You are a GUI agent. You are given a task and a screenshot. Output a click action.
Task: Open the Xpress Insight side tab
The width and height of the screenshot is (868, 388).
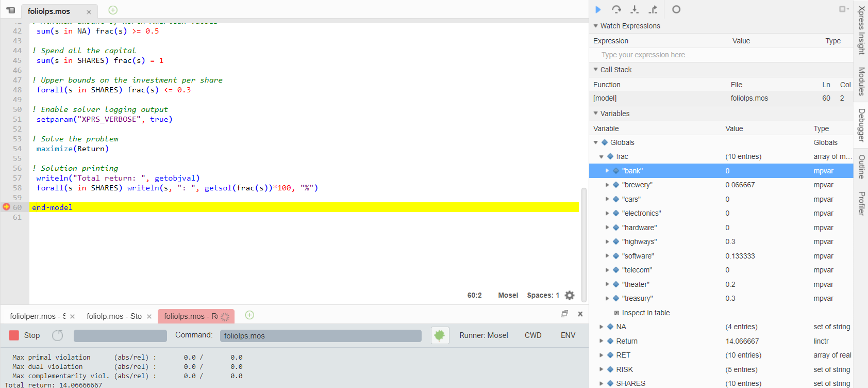pos(861,30)
